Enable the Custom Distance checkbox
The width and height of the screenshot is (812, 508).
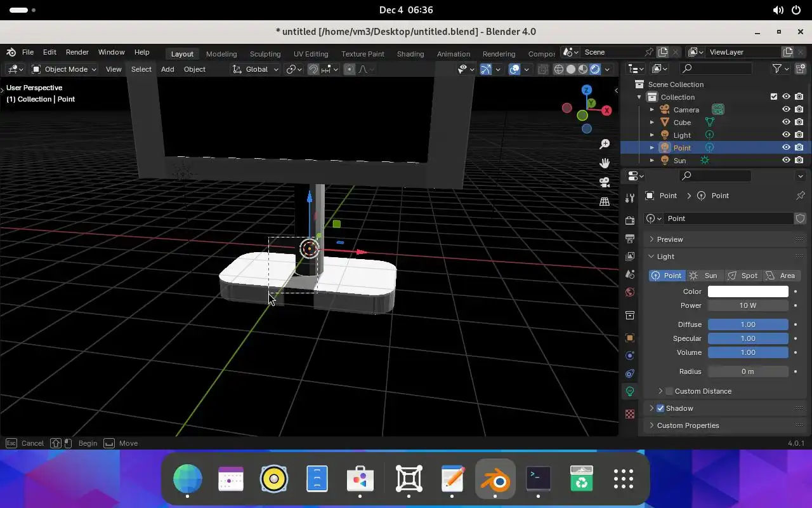tap(669, 391)
